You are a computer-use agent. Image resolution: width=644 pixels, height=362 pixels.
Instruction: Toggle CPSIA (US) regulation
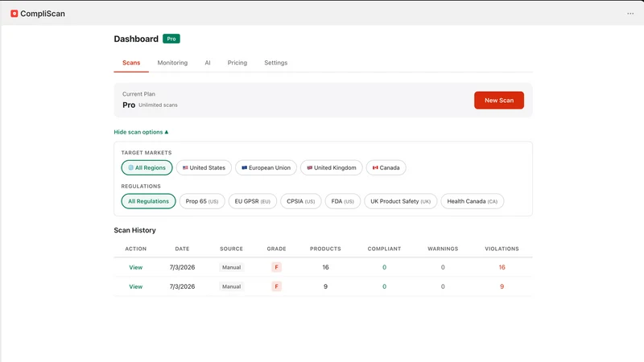[x=300, y=201]
